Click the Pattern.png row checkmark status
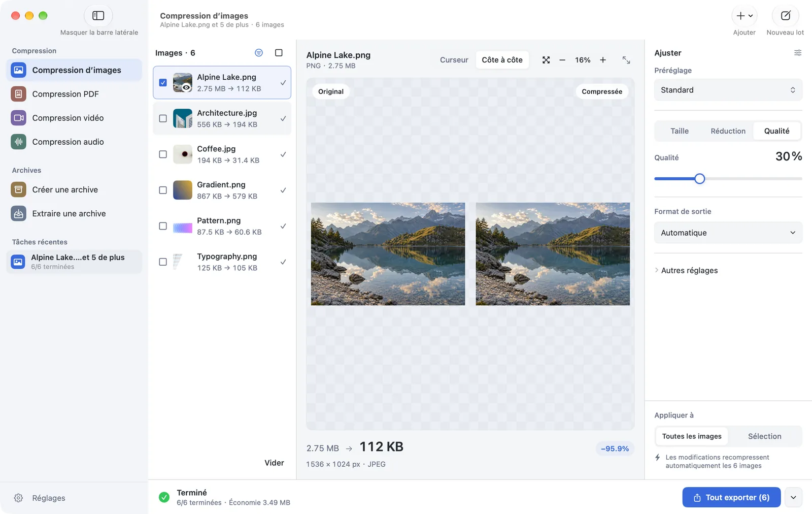The height and width of the screenshot is (514, 812). coord(283,226)
